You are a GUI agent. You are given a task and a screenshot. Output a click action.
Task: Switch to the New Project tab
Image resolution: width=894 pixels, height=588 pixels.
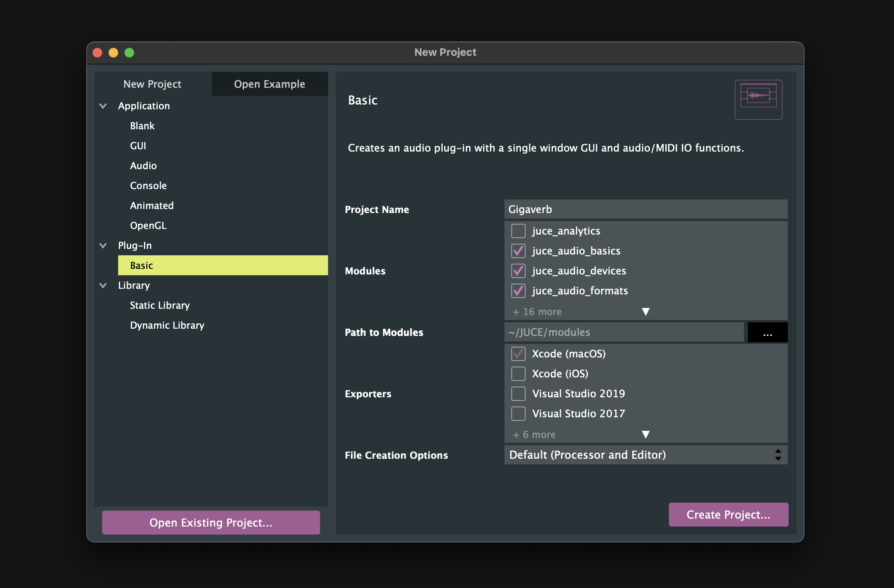[x=152, y=84]
